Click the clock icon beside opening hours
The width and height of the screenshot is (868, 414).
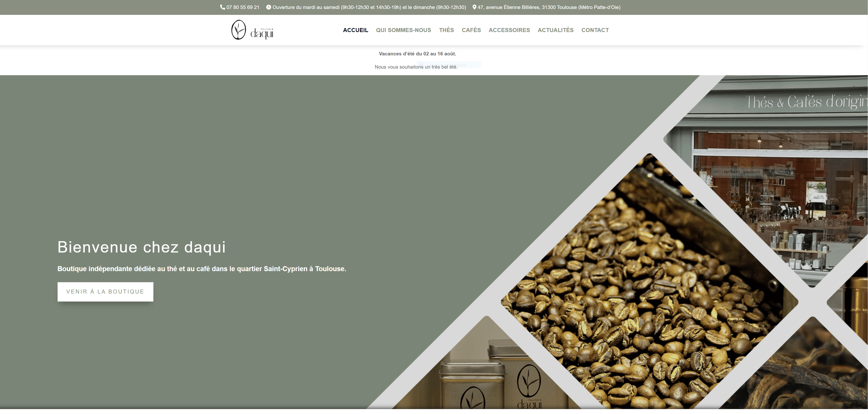click(x=269, y=7)
